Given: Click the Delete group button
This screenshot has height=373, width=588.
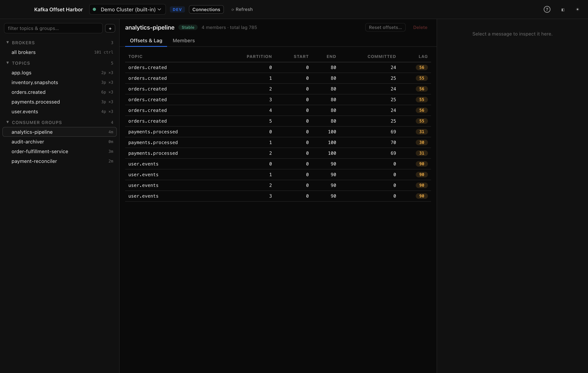Looking at the screenshot, I should pyautogui.click(x=420, y=27).
